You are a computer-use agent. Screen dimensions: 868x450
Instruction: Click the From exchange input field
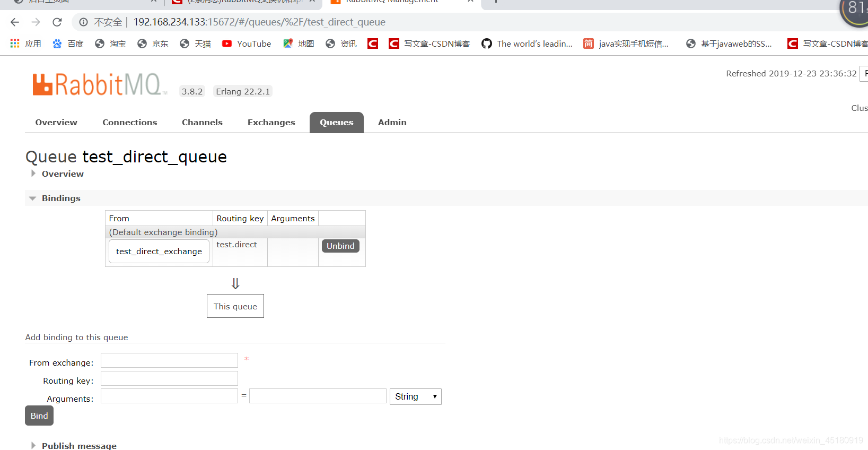click(x=169, y=361)
